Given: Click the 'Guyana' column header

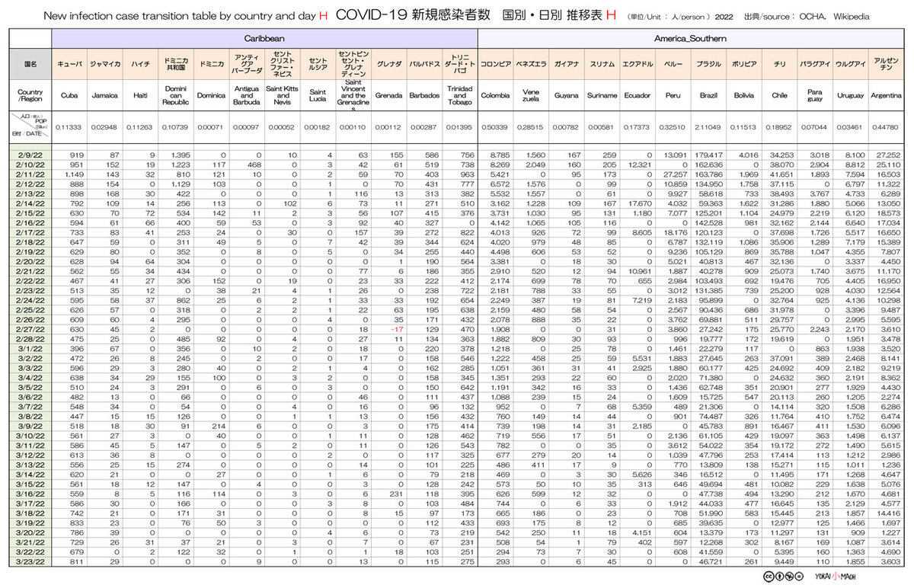Looking at the screenshot, I should 566,96.
